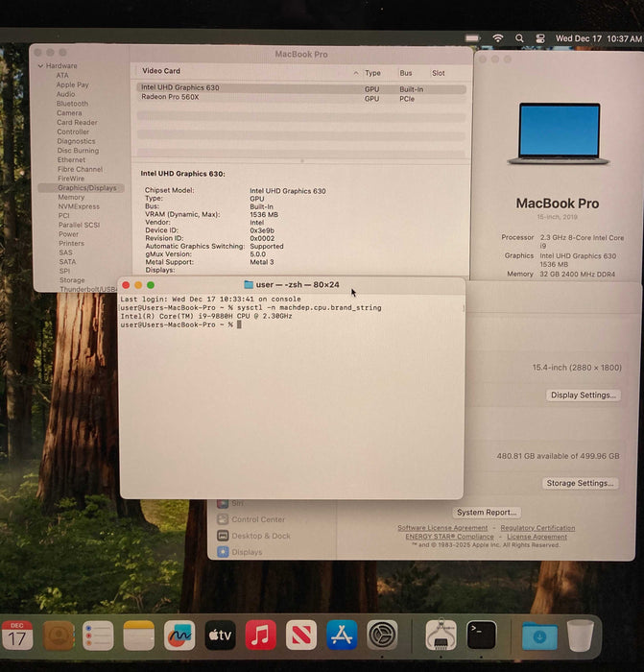The height and width of the screenshot is (672, 644).
Task: Collapse the Hardware section in System Information
Action: point(40,66)
